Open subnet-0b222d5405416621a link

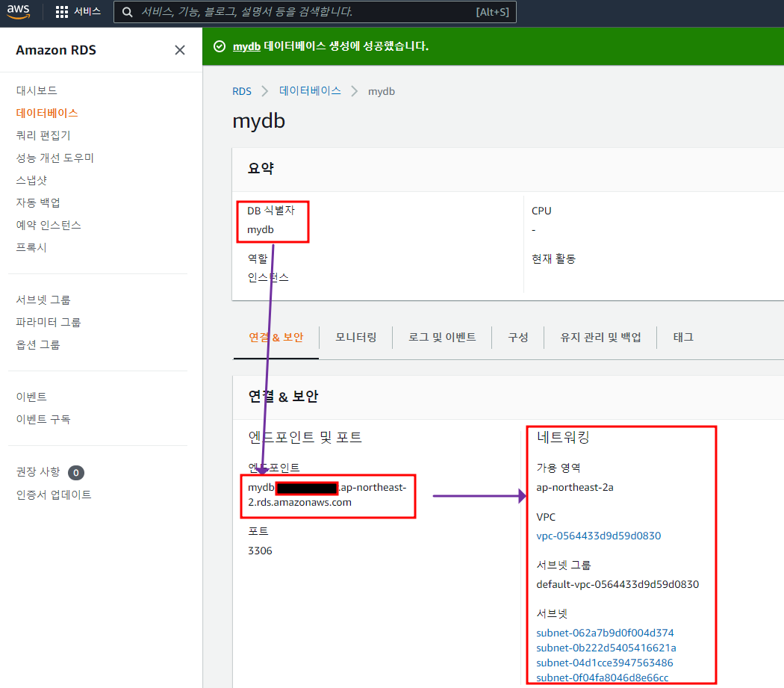606,648
